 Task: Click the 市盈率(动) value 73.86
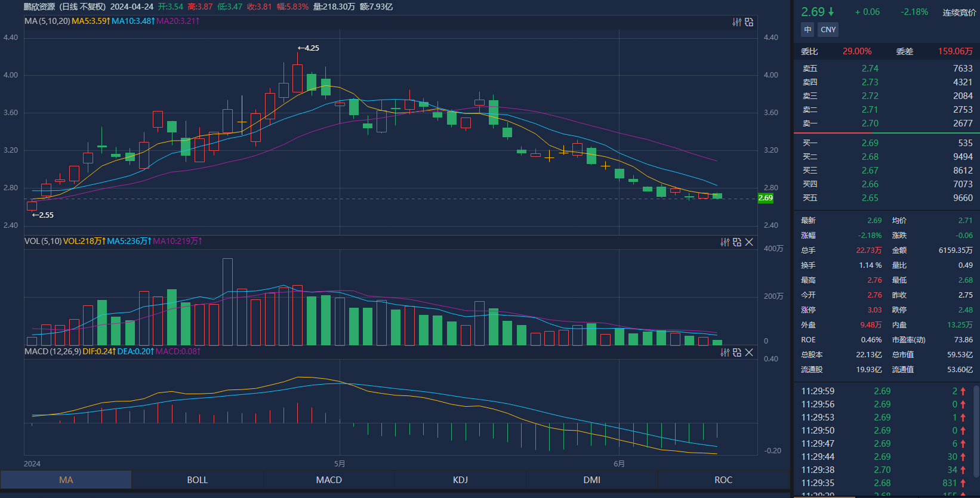(963, 340)
